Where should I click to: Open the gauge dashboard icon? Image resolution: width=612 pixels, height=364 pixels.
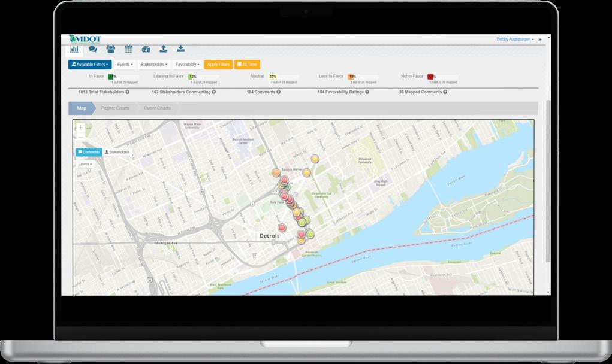pyautogui.click(x=146, y=49)
